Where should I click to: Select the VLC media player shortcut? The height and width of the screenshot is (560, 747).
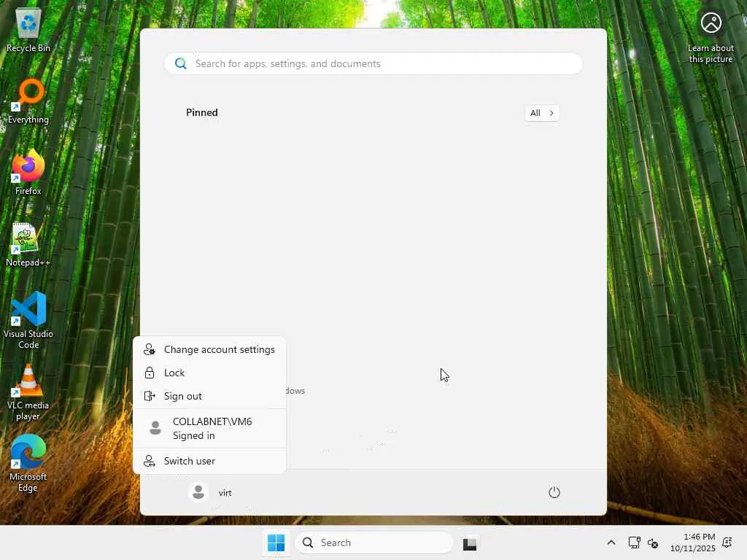coord(28,392)
